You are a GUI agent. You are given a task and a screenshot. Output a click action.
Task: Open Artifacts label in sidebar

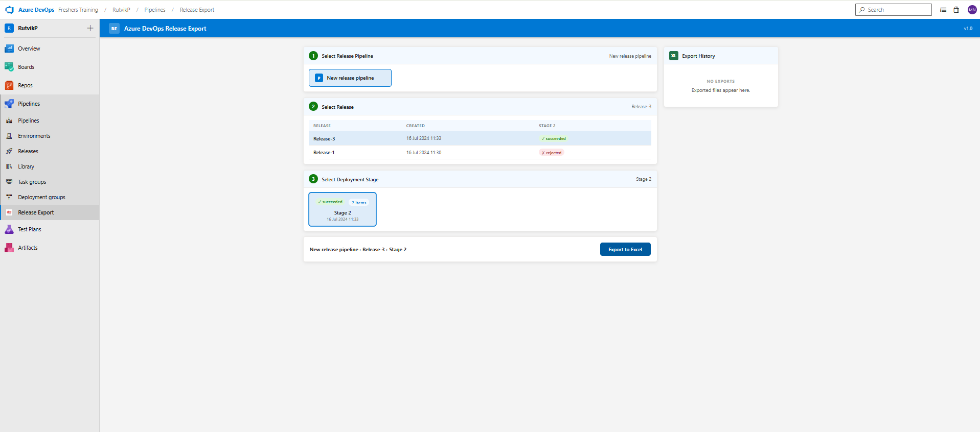tap(28, 248)
